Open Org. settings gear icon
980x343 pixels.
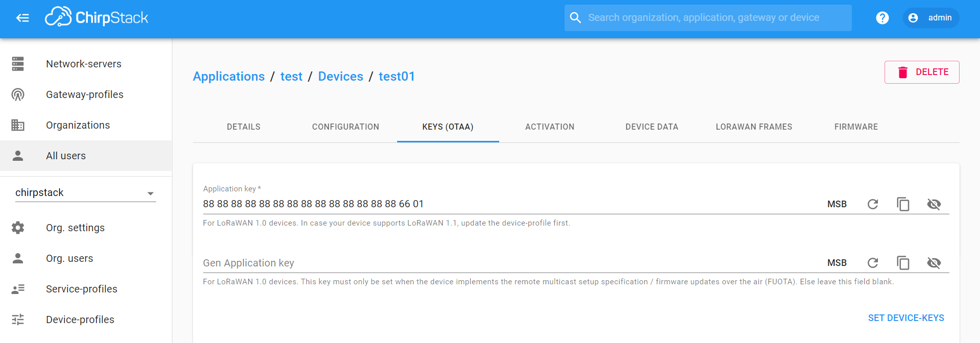18,228
